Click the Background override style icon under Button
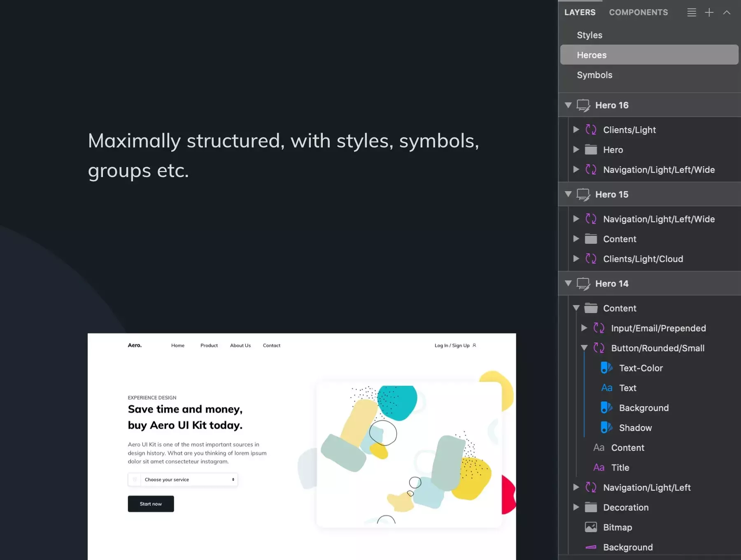Image resolution: width=741 pixels, height=560 pixels. coord(606,408)
